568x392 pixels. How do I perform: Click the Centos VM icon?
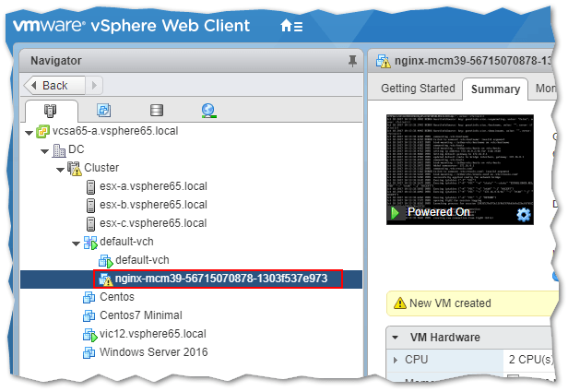pyautogui.click(x=89, y=298)
